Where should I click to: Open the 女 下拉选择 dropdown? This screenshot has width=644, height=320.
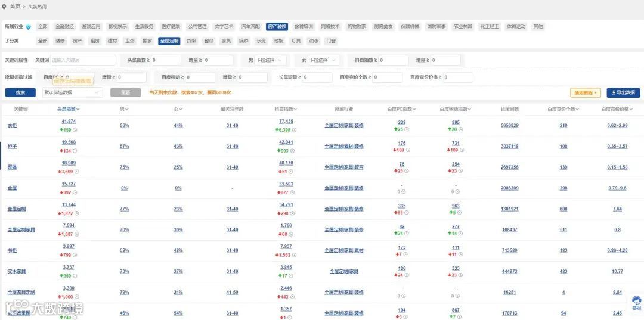click(x=324, y=60)
